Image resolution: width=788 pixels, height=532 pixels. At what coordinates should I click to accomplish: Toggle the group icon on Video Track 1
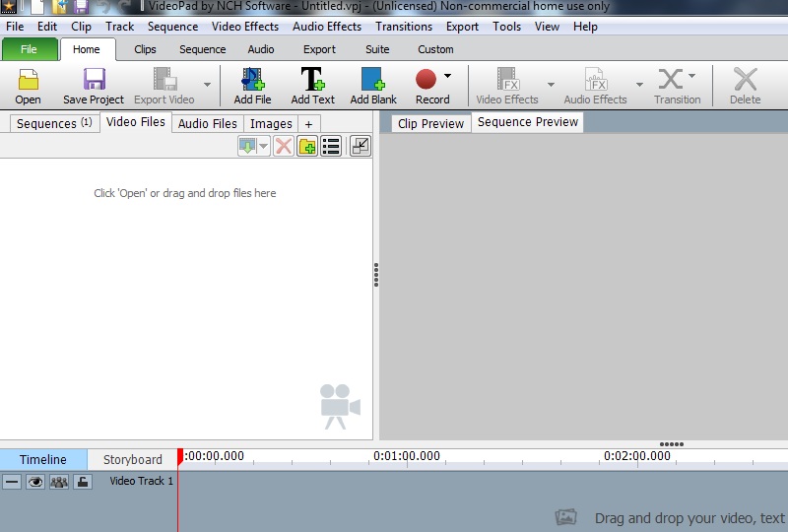point(59,482)
